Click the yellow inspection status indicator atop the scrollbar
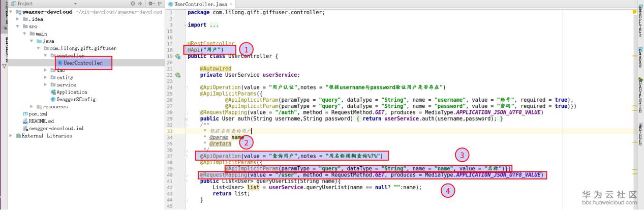 tap(635, 11)
